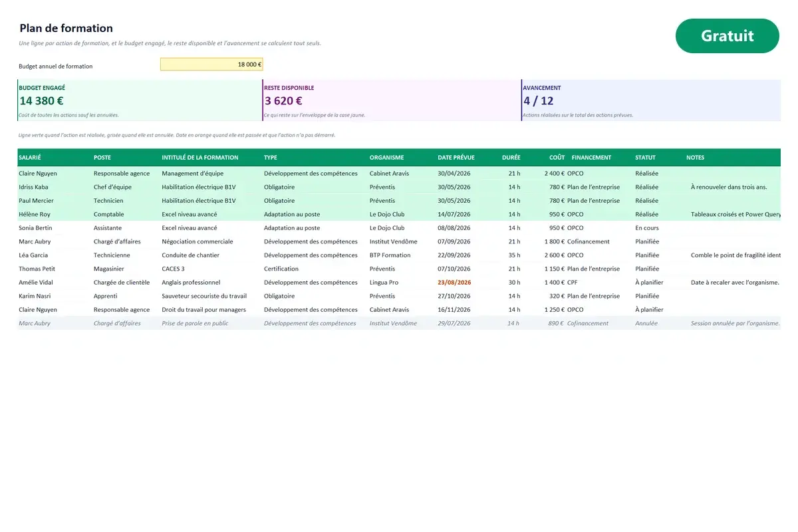The height and width of the screenshot is (532, 798).
Task: Click the Amélie Vidal cell
Action: 36,283
